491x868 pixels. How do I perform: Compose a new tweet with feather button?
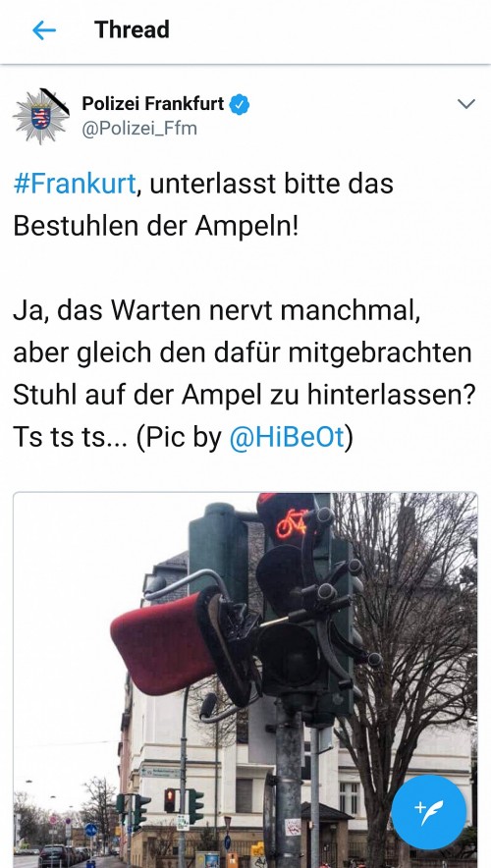point(428,811)
